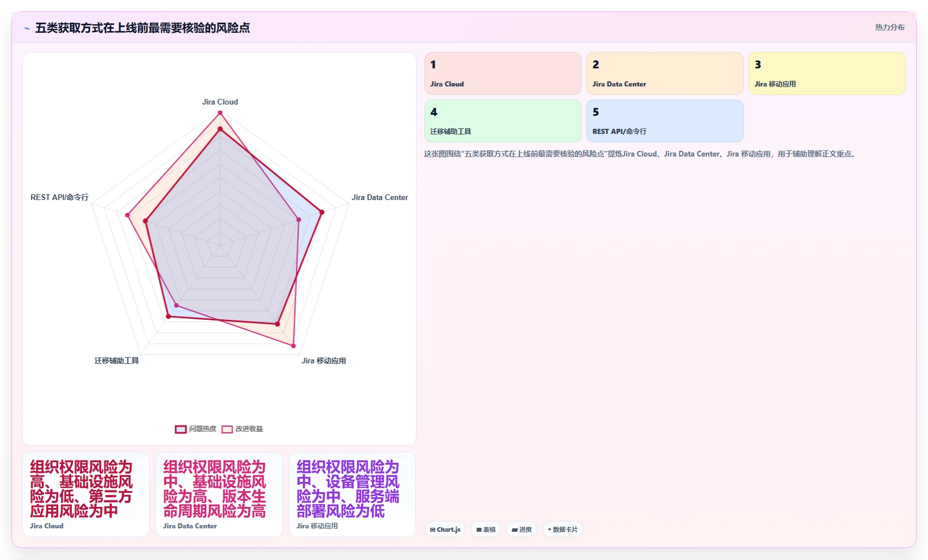
Task: Click the 改进收益 data point at Jira 移动应用
Action: [293, 346]
